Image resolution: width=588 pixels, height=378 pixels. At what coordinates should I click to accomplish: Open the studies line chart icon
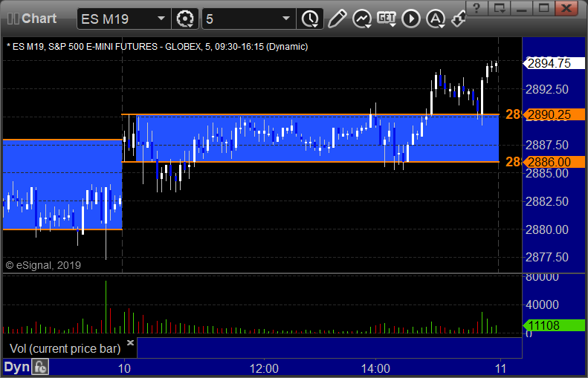(x=362, y=19)
